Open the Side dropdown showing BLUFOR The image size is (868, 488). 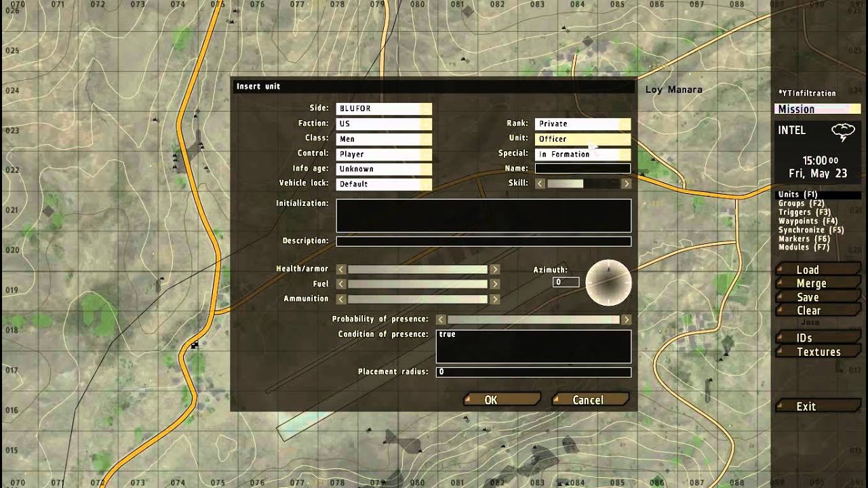click(x=384, y=108)
